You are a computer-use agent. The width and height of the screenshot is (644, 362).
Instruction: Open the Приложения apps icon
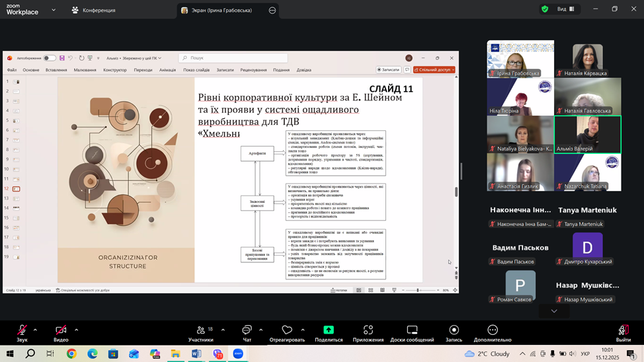coord(368,330)
